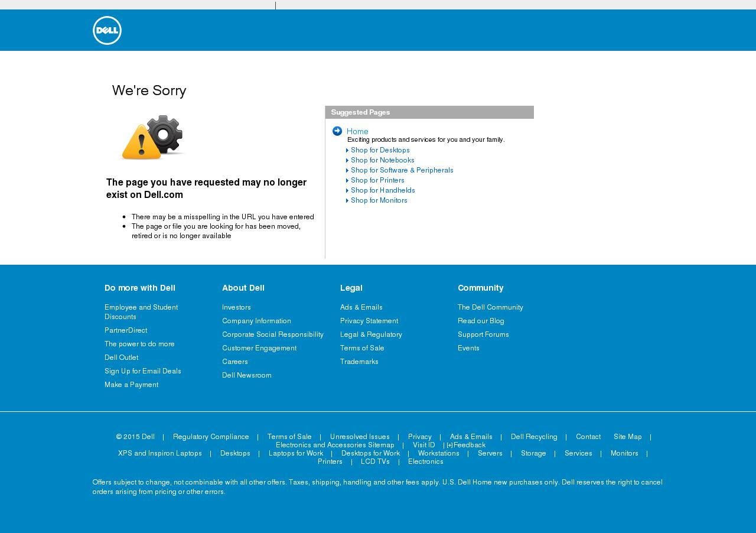Click the Community column heading
This screenshot has width=756, height=533.
coord(481,288)
